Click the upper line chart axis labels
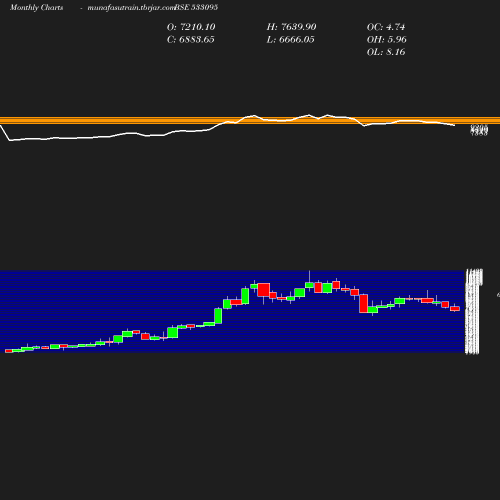Screen dimensions: 500x500 (x=479, y=130)
